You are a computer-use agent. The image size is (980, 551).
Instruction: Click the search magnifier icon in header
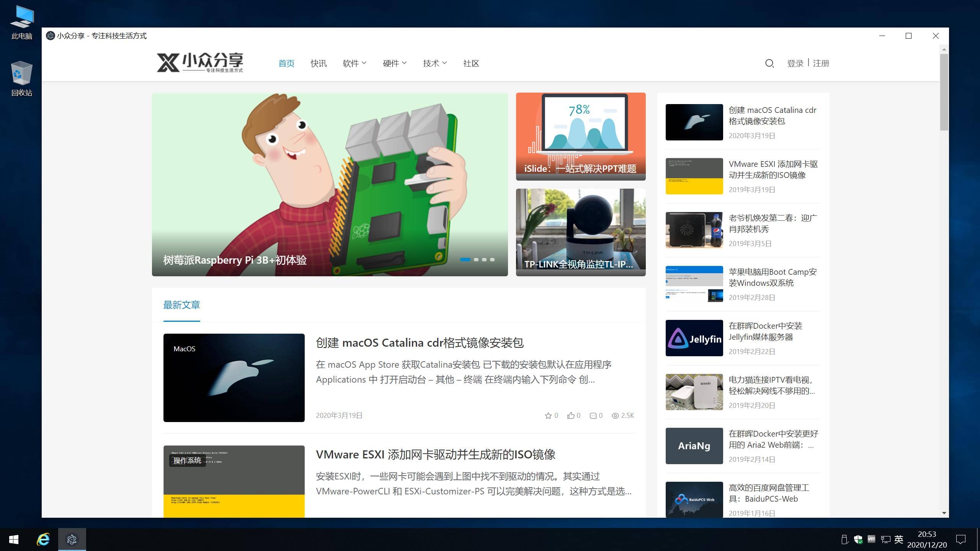(769, 64)
